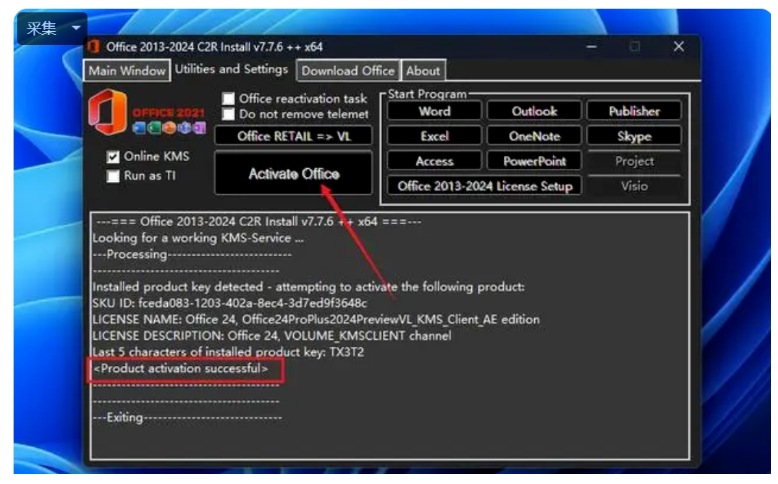Click the Office RETAIL => VL button

tap(294, 136)
